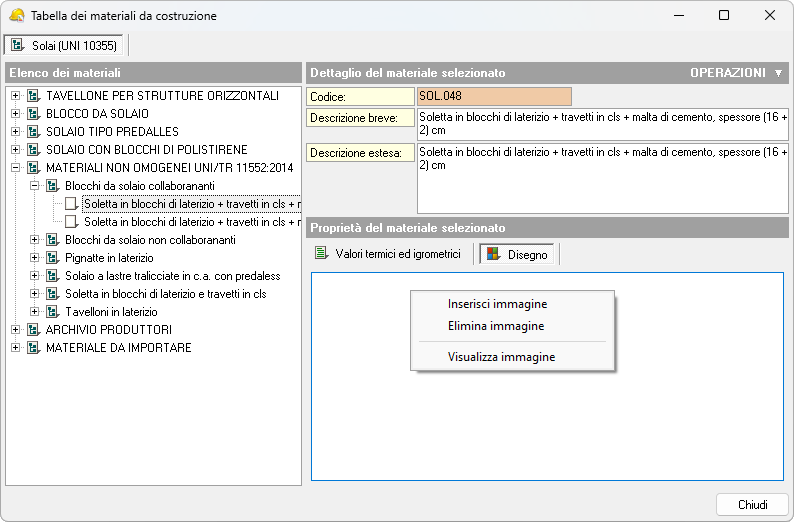This screenshot has width=794, height=522.
Task: Collapse MATERIALI NON OMOGENEI UNI/TR 11552:2014 node
Action: tap(15, 168)
